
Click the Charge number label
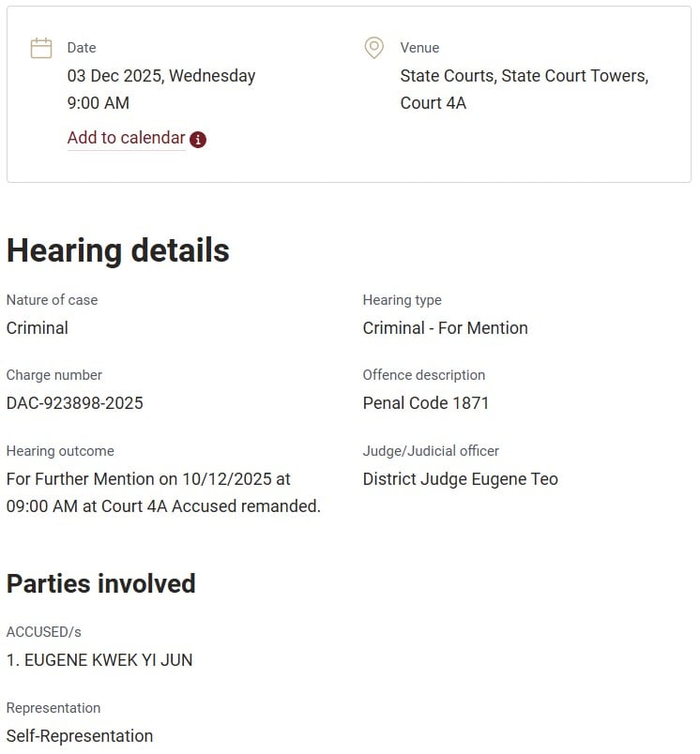pyautogui.click(x=54, y=375)
